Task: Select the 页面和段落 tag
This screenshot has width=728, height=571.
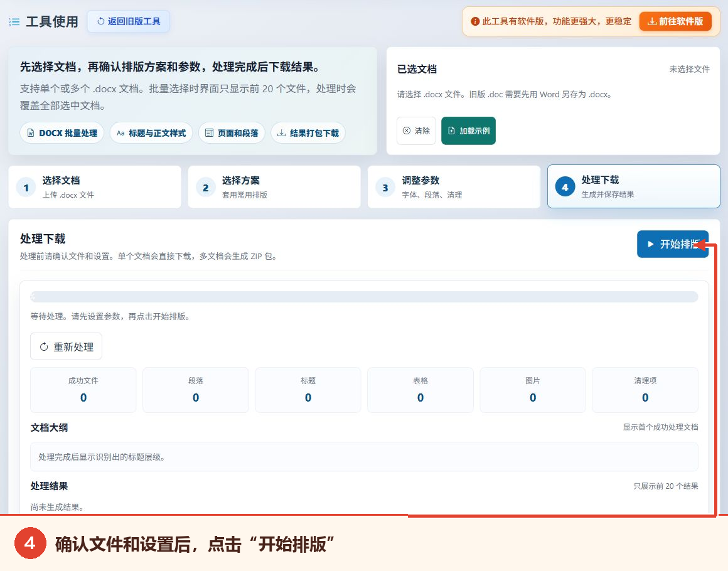Action: click(232, 133)
